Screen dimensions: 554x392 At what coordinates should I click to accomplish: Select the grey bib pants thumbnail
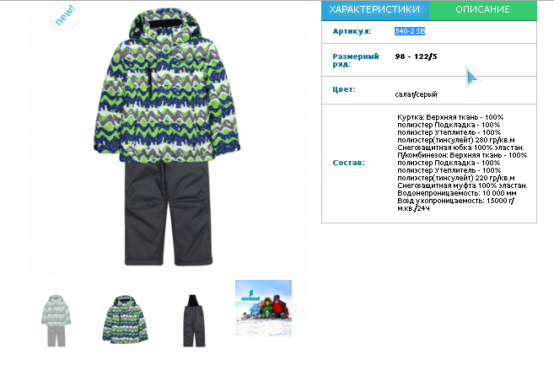tap(194, 320)
